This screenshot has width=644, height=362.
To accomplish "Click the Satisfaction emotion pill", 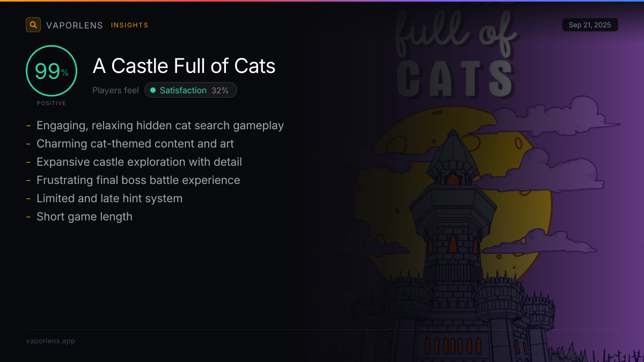I will coord(191,91).
